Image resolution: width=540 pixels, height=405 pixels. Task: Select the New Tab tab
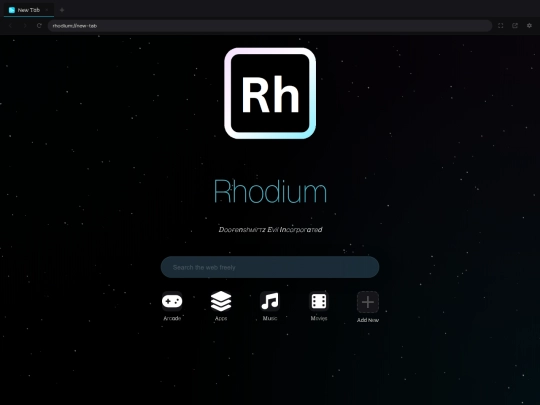click(x=29, y=10)
